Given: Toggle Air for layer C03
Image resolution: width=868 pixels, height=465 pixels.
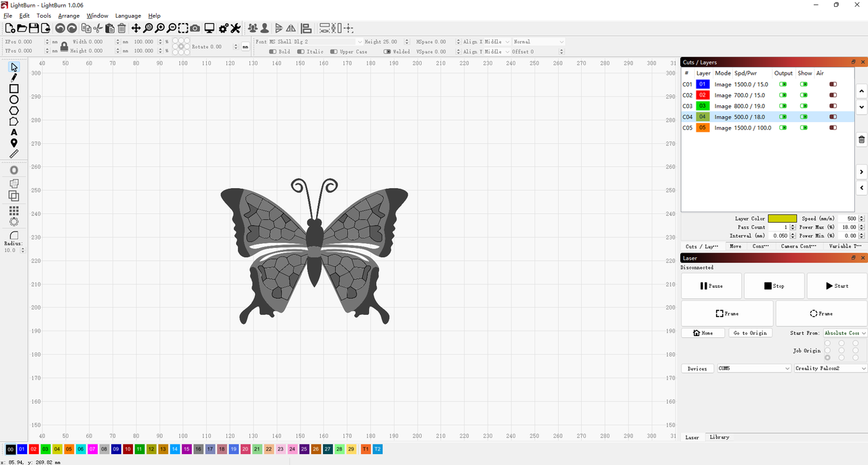Looking at the screenshot, I should click(x=833, y=106).
